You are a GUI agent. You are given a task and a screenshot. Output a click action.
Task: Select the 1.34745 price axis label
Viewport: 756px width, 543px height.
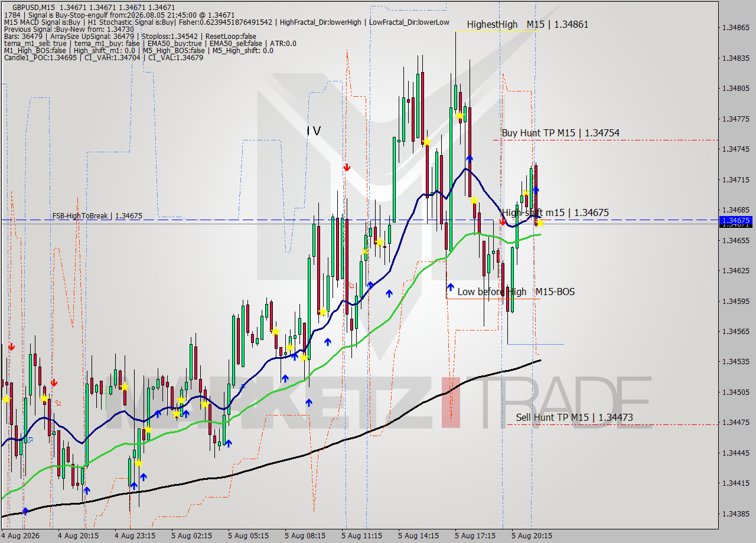735,149
